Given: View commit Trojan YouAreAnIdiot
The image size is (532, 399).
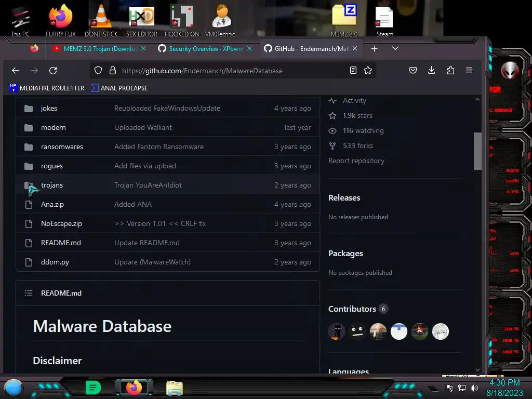Looking at the screenshot, I should click(x=148, y=185).
